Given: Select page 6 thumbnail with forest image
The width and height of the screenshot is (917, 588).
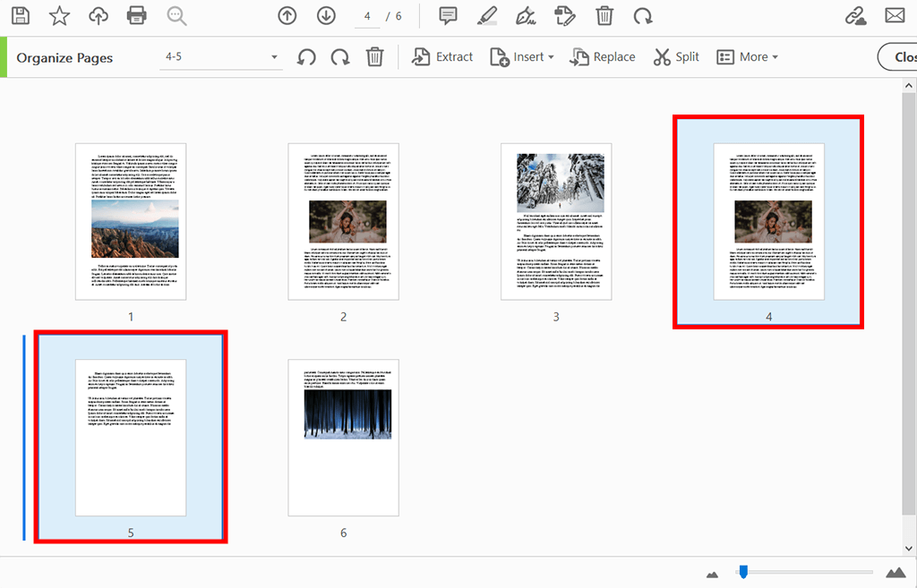Looking at the screenshot, I should [x=343, y=438].
